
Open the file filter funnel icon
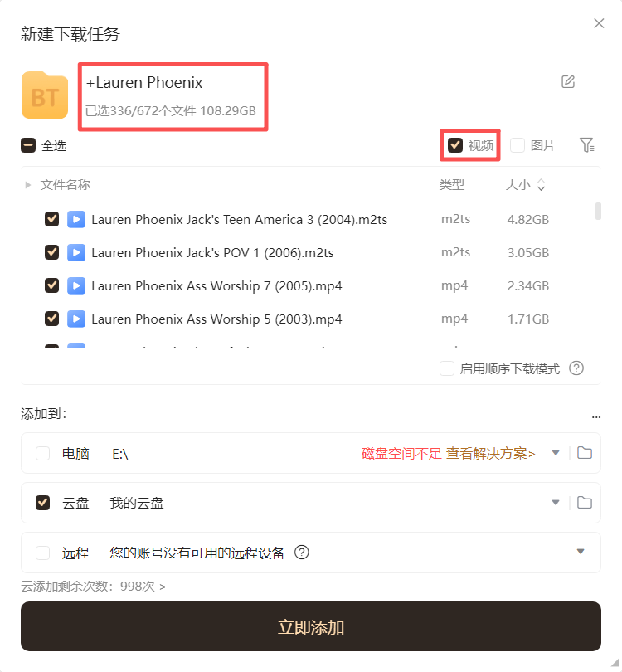(586, 145)
